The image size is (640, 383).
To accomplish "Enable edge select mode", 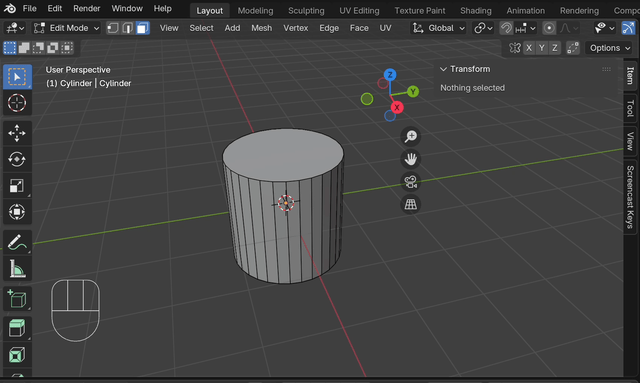I will tap(128, 28).
